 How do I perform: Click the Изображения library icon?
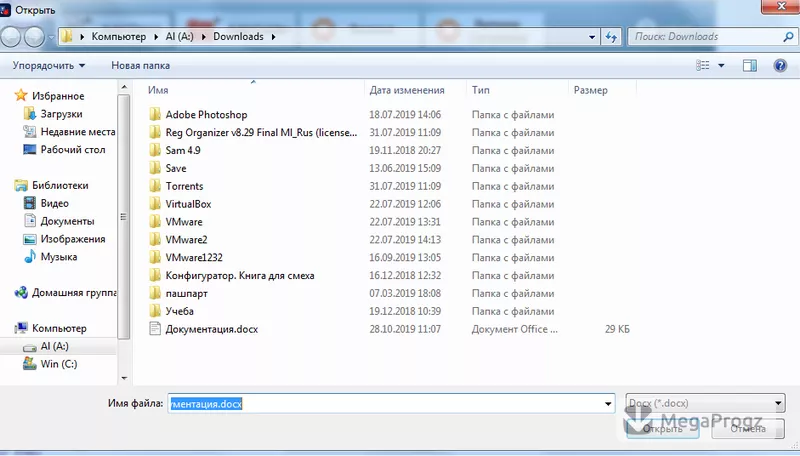point(30,239)
